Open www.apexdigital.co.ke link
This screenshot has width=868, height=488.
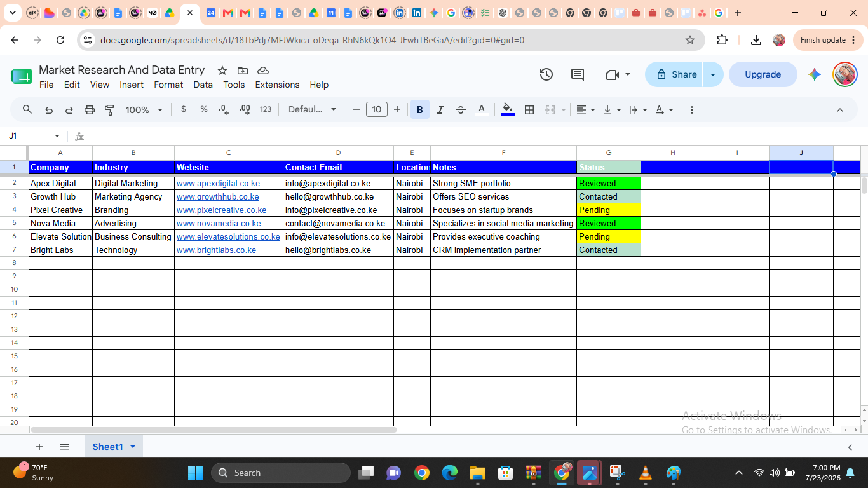coord(218,183)
